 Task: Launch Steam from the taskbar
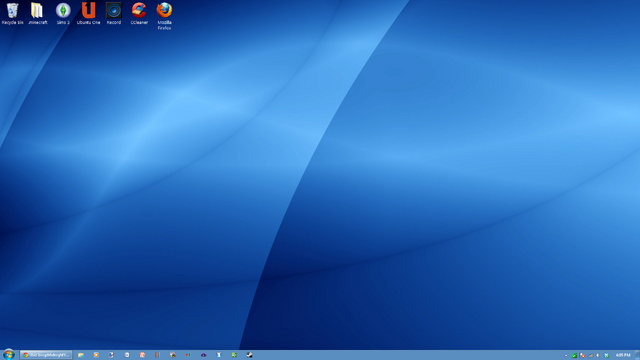(x=249, y=355)
